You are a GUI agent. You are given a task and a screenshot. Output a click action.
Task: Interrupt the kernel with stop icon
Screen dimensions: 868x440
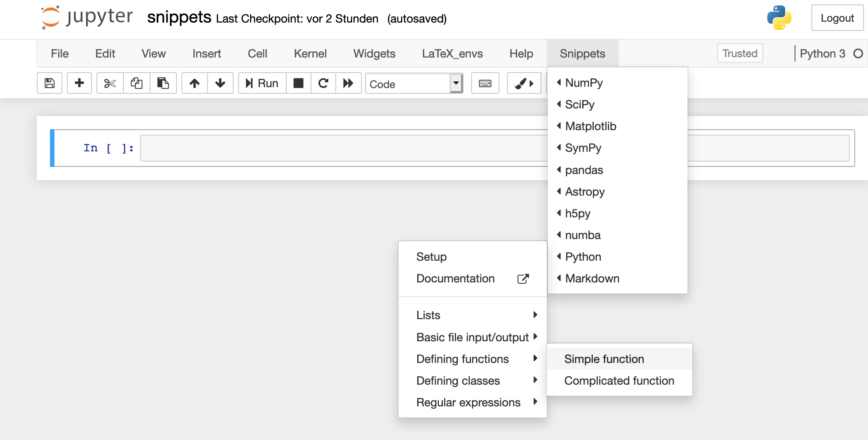pos(299,83)
